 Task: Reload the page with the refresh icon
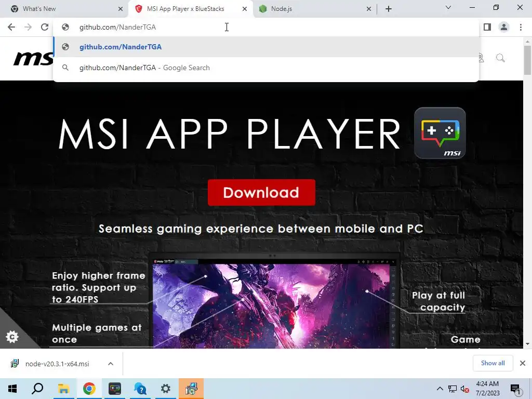(x=45, y=27)
